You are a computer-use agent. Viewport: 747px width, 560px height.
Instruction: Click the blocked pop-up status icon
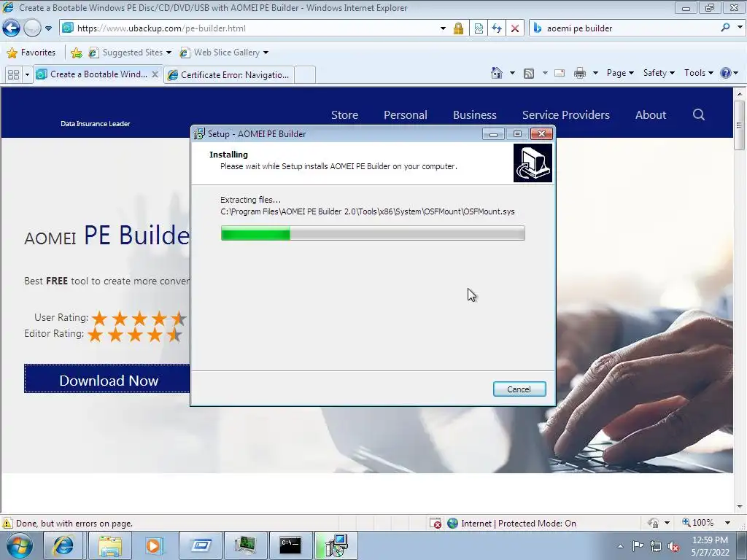coord(436,524)
